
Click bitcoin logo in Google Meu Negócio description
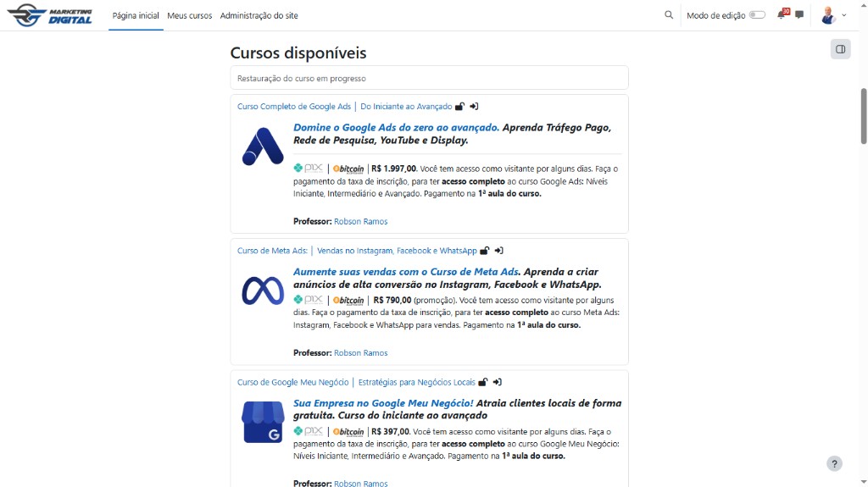348,432
